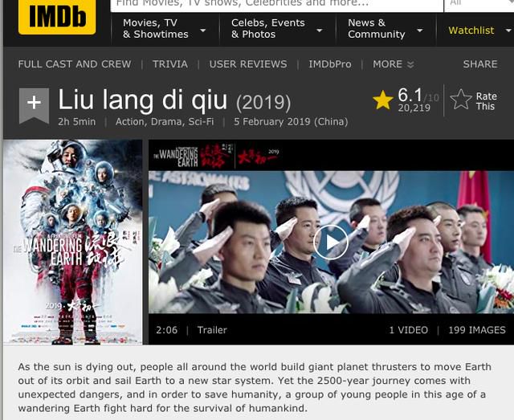Add Liu lang di qiu to watchlist ribbon
The height and width of the screenshot is (420, 514).
[x=34, y=105]
